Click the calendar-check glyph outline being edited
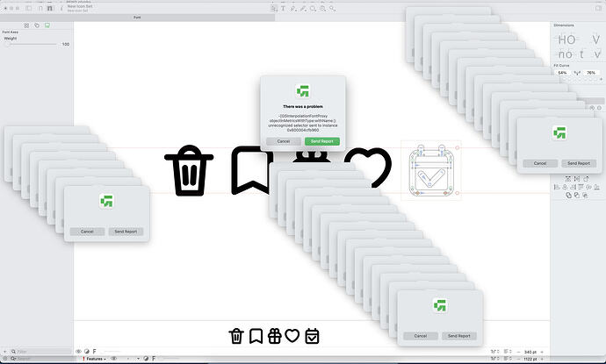 click(x=431, y=171)
